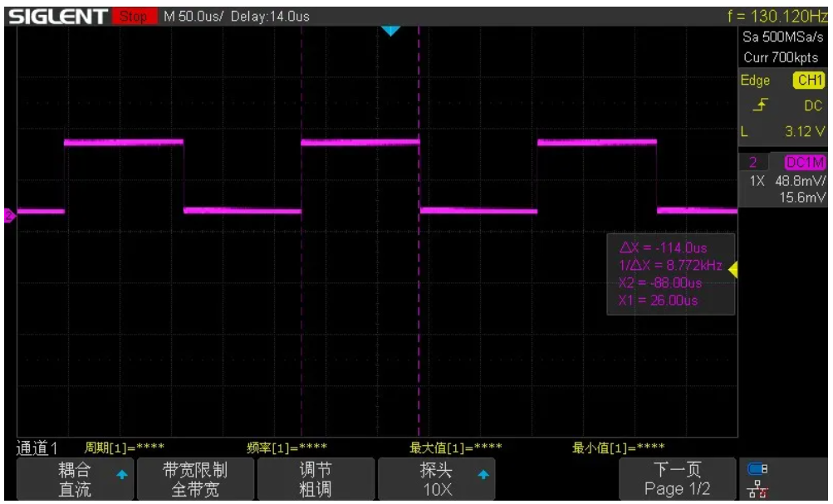Image resolution: width=833 pixels, height=504 pixels.
Task: Toggle the 调节 粗调 adjust softkey
Action: (316, 479)
